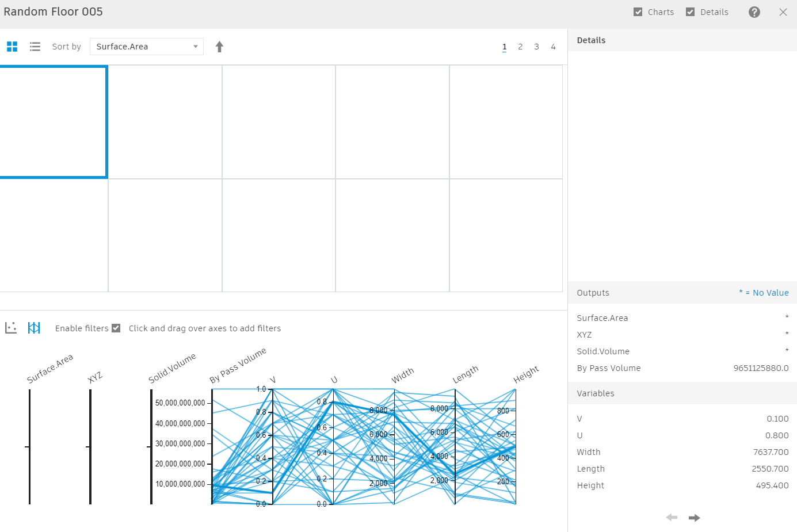Open the No Value legend link
This screenshot has height=532, width=797.
764,293
